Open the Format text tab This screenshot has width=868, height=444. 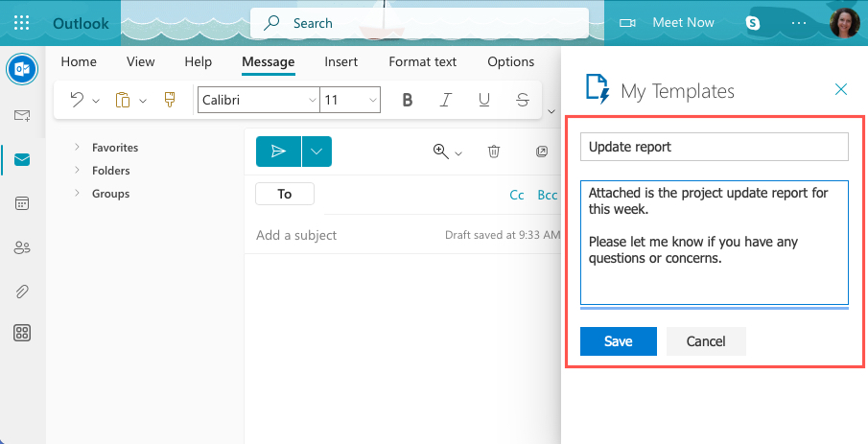422,61
